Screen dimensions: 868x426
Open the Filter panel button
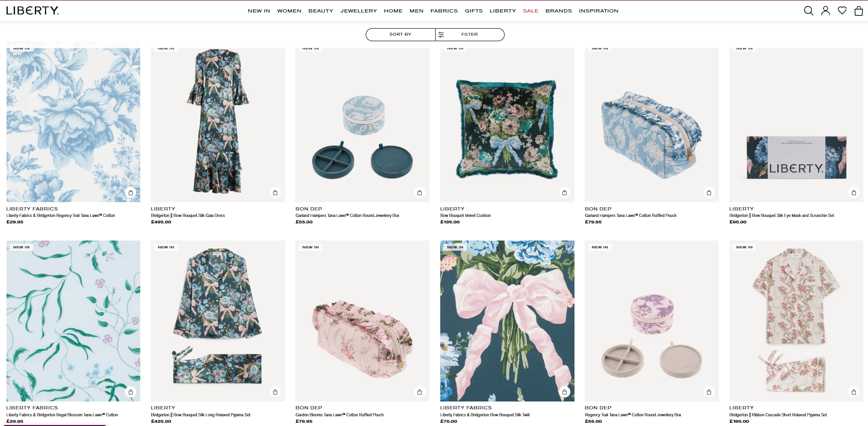(x=470, y=35)
